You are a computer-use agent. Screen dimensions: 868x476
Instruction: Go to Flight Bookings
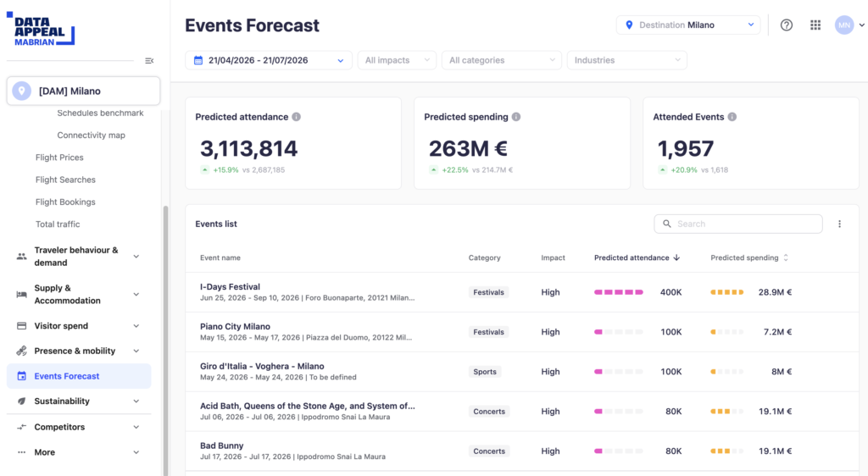65,202
